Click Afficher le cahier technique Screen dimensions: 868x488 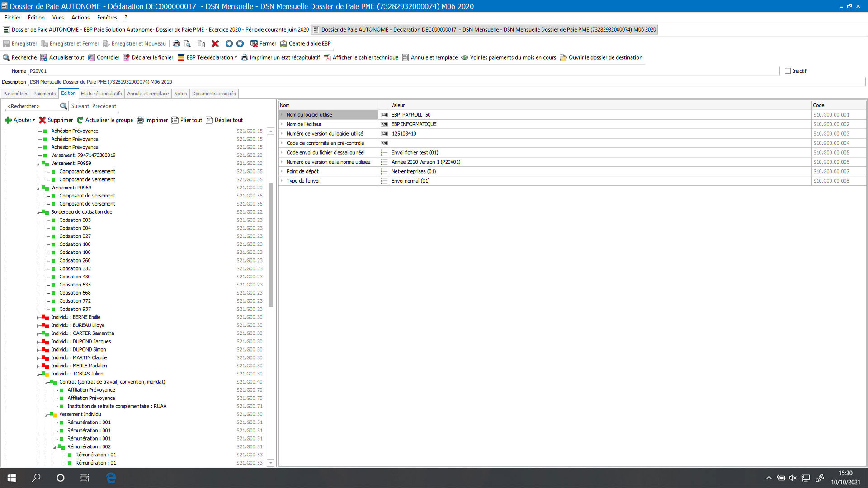click(x=361, y=57)
